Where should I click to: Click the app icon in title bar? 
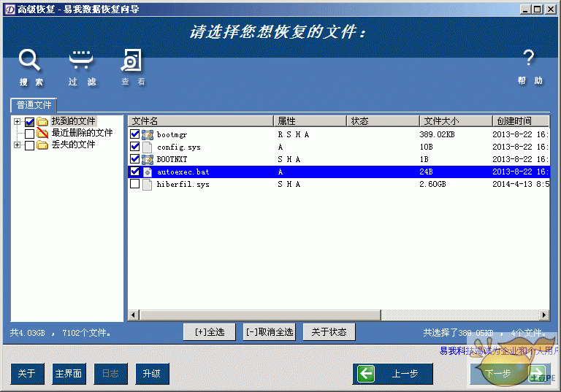point(10,9)
